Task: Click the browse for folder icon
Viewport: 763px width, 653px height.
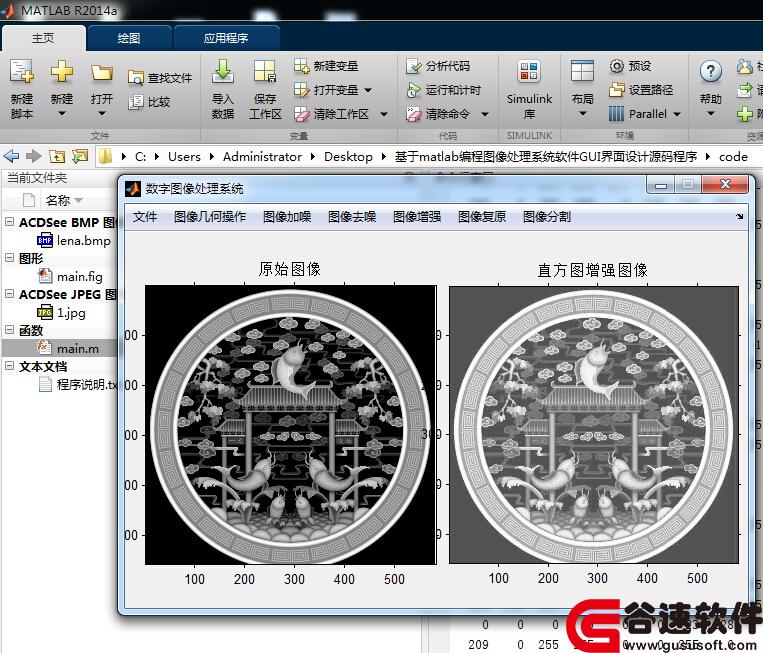Action: (80, 156)
